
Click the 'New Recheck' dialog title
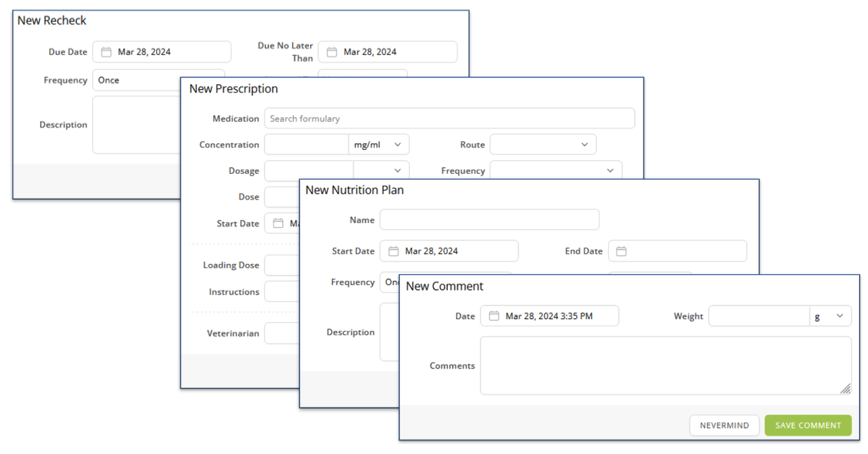tap(52, 20)
